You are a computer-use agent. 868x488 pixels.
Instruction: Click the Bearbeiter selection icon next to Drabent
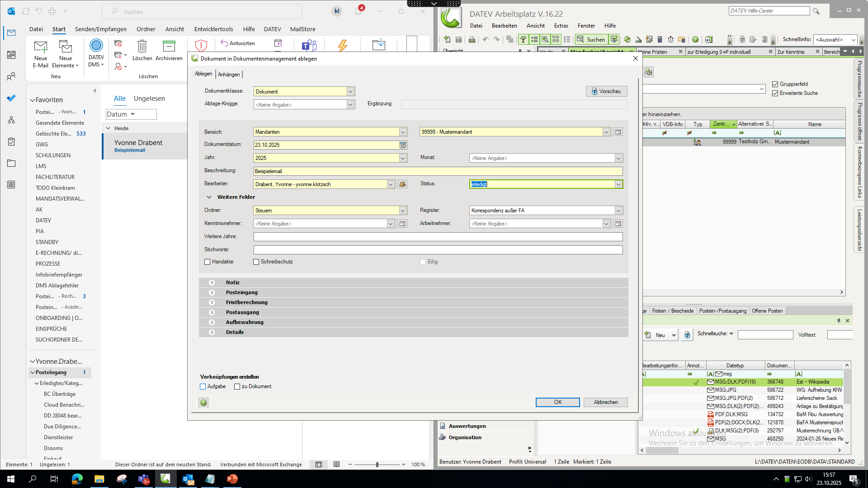pos(402,184)
